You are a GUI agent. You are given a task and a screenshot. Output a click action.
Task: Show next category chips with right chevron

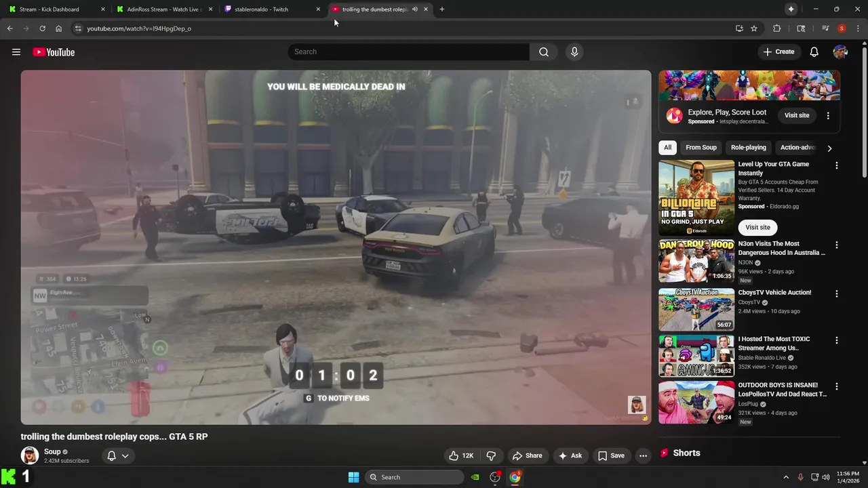click(829, 148)
